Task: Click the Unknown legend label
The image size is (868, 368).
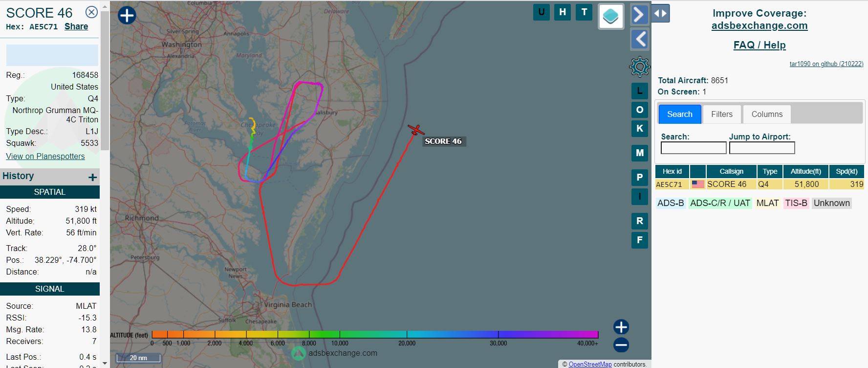Action: (831, 203)
